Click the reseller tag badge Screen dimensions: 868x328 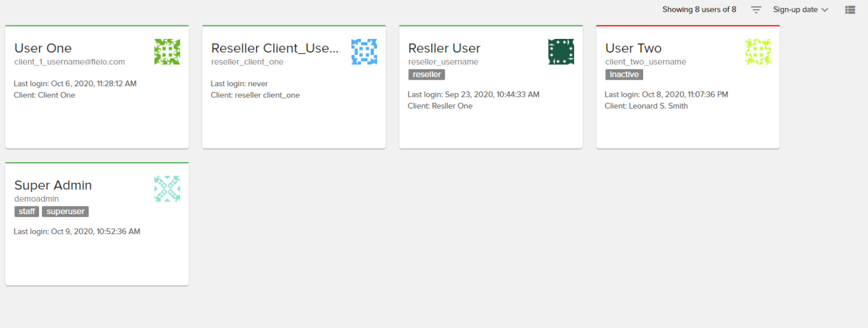pyautogui.click(x=427, y=75)
